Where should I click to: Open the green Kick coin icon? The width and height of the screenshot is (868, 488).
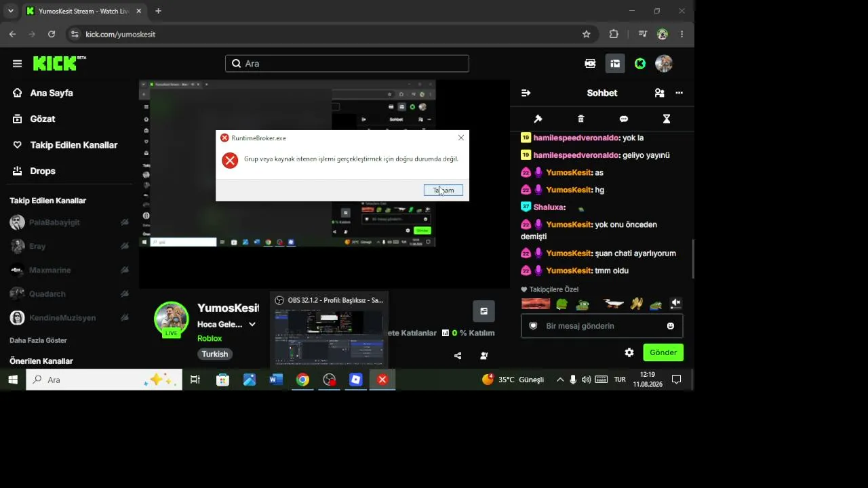point(640,64)
